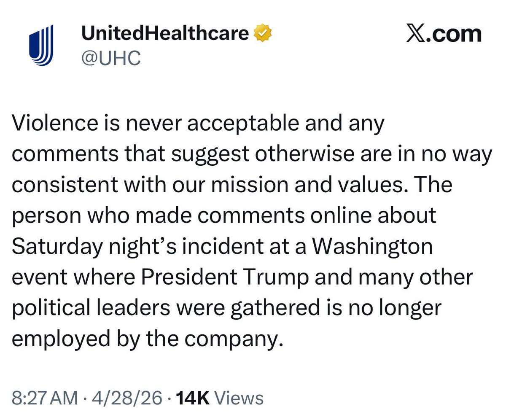
Task: Click the 14K view count
Action: click(193, 398)
